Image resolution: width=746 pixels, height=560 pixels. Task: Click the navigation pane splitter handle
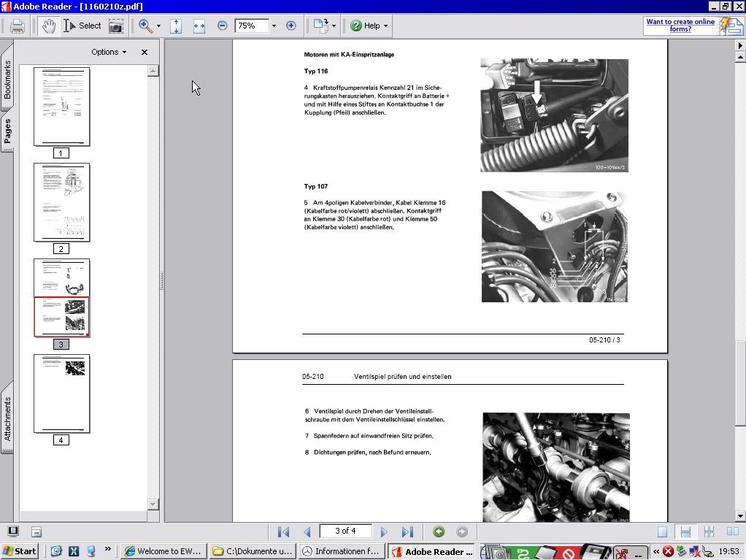click(x=162, y=280)
